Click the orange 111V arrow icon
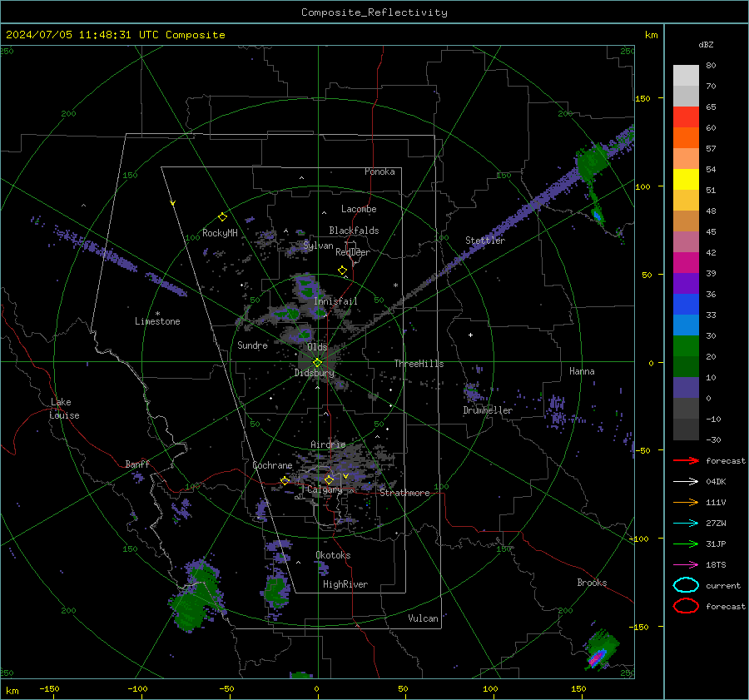The image size is (749, 700). (x=686, y=502)
